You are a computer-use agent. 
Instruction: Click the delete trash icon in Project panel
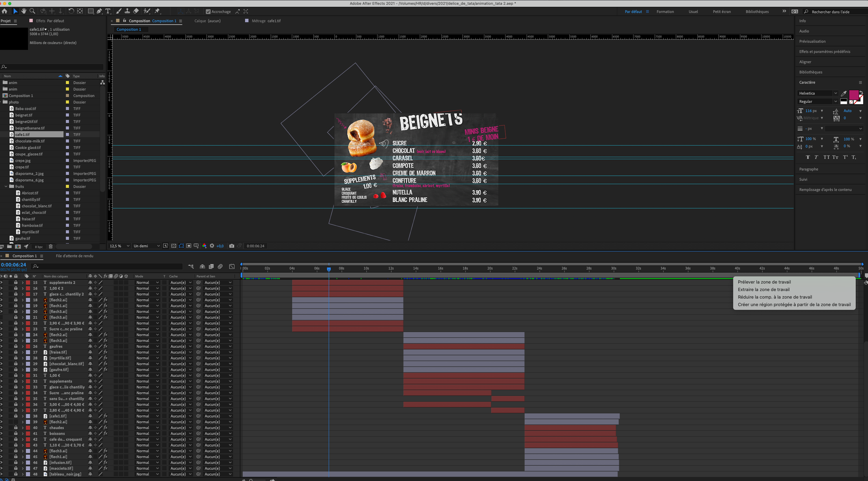pyautogui.click(x=51, y=247)
